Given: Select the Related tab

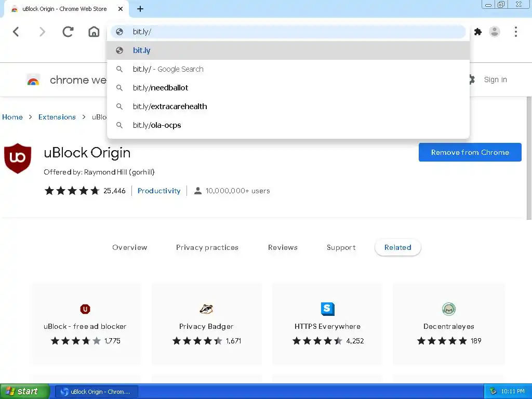Looking at the screenshot, I should point(397,247).
